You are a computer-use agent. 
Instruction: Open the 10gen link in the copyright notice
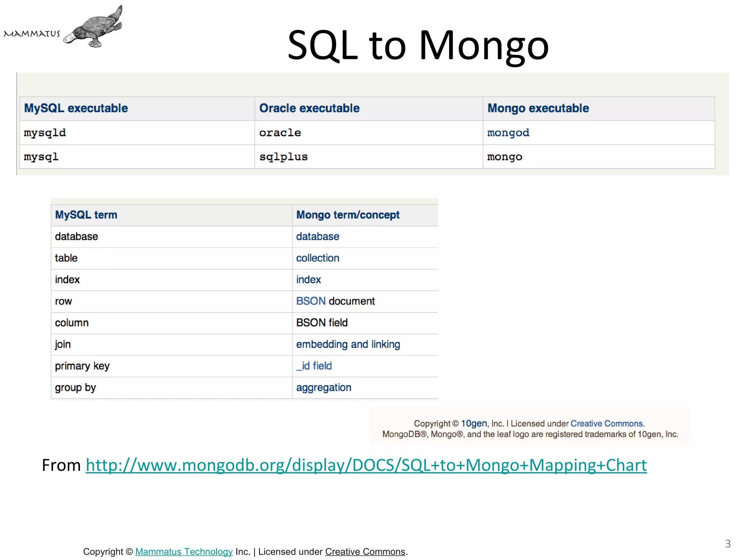coord(474,423)
